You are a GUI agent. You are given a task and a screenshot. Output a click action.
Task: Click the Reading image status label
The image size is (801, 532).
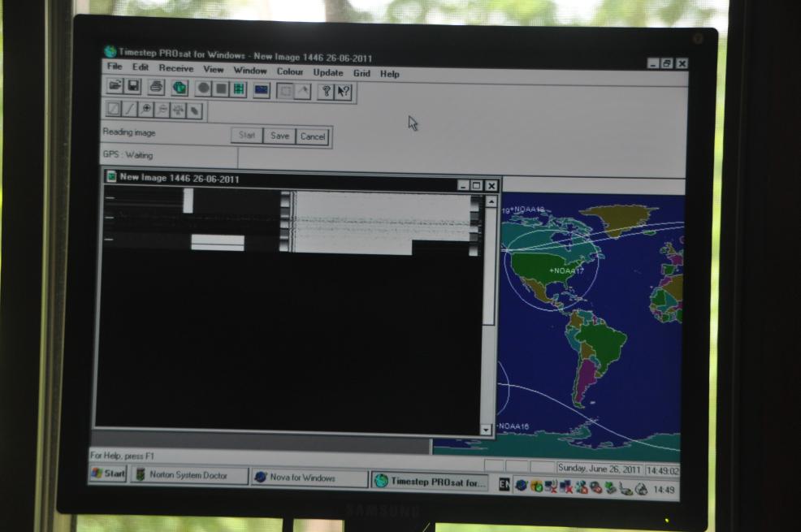[128, 132]
